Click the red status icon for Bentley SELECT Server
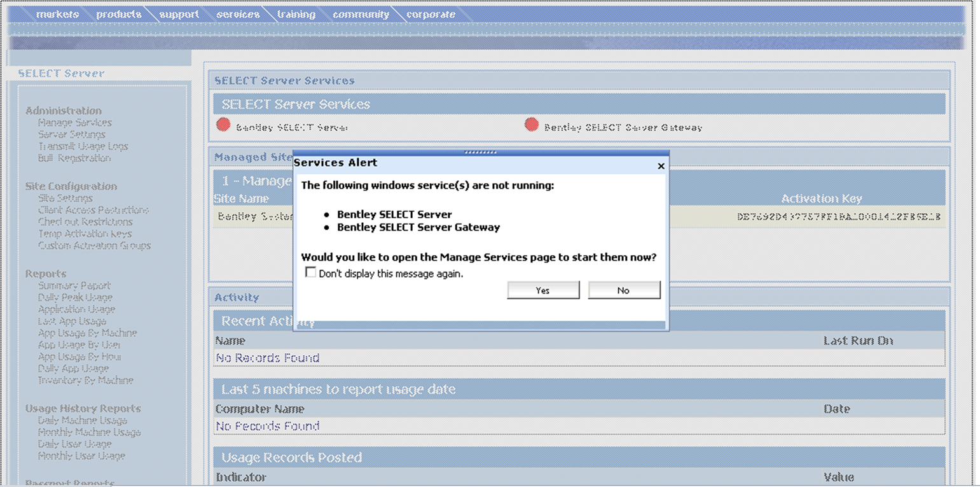Image resolution: width=980 pixels, height=487 pixels. [x=223, y=125]
